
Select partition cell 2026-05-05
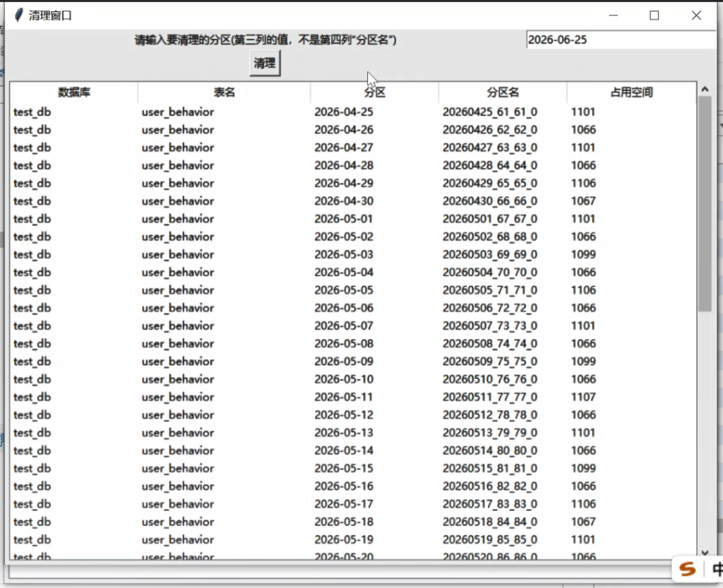tap(344, 290)
